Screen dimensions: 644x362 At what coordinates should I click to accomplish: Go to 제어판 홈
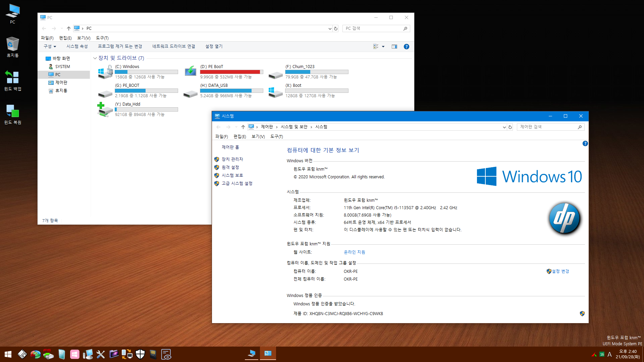pyautogui.click(x=230, y=147)
